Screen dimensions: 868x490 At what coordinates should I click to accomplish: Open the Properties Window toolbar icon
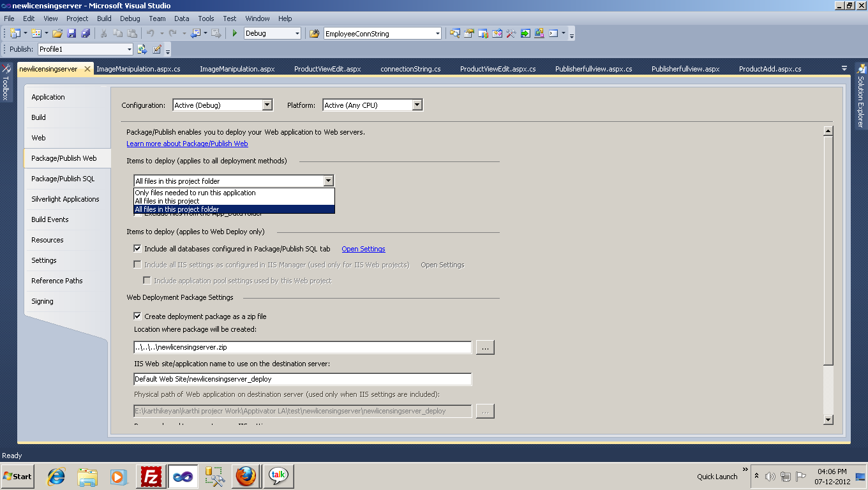tap(469, 33)
